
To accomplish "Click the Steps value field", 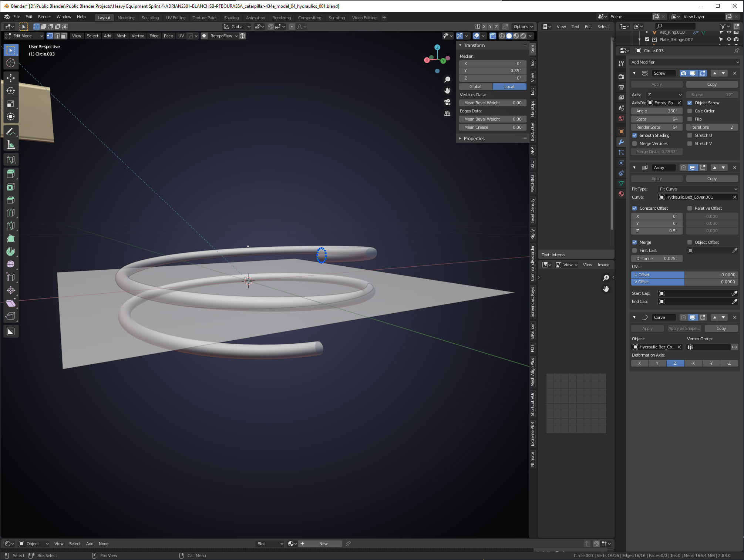I will click(657, 119).
